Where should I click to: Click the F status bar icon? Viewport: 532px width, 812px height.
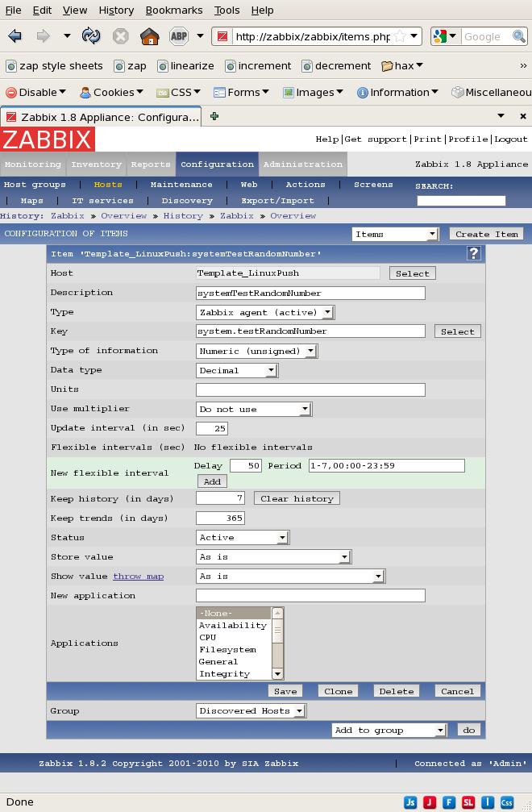pos(449,802)
